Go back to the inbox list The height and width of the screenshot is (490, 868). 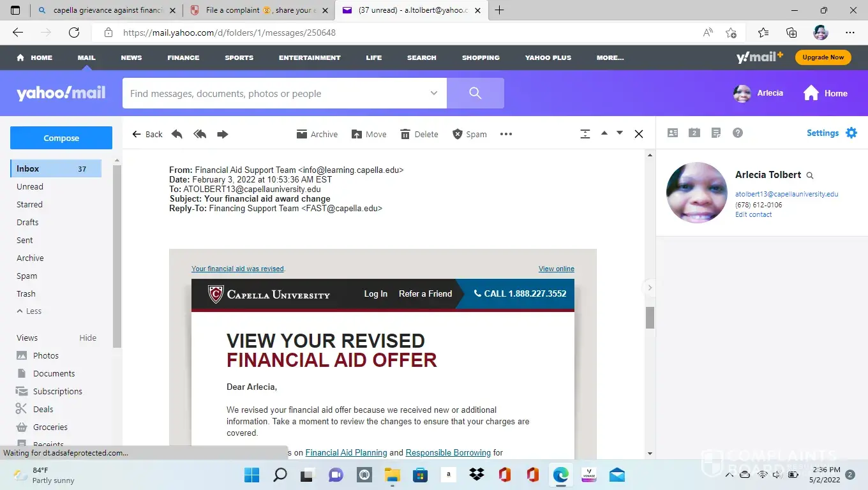(147, 134)
